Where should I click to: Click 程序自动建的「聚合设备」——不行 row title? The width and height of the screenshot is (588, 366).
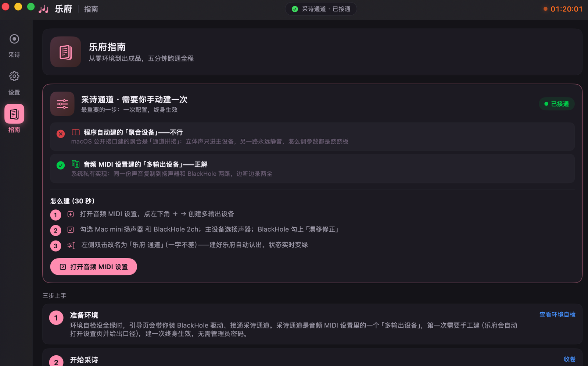pyautogui.click(x=133, y=132)
